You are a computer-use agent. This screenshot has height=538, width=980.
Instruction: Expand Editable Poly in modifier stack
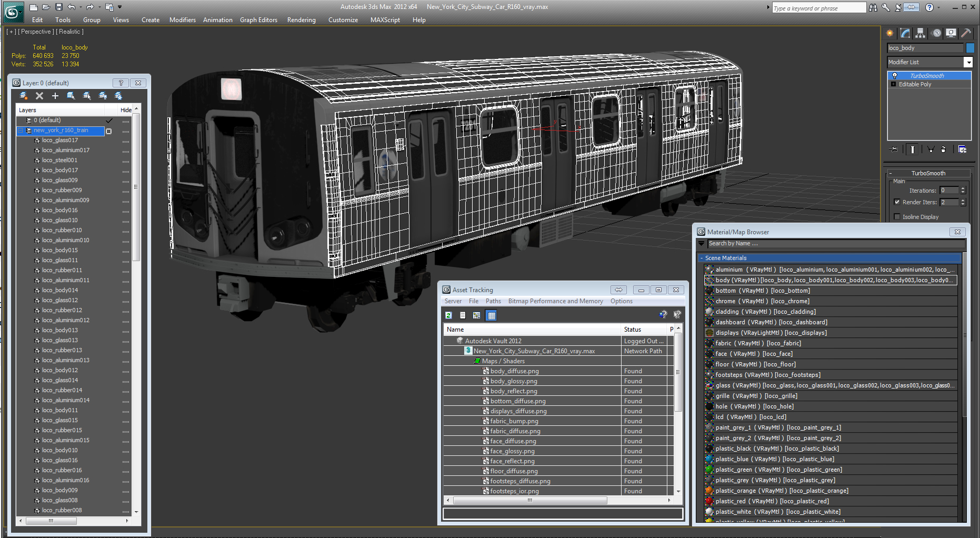click(x=893, y=84)
